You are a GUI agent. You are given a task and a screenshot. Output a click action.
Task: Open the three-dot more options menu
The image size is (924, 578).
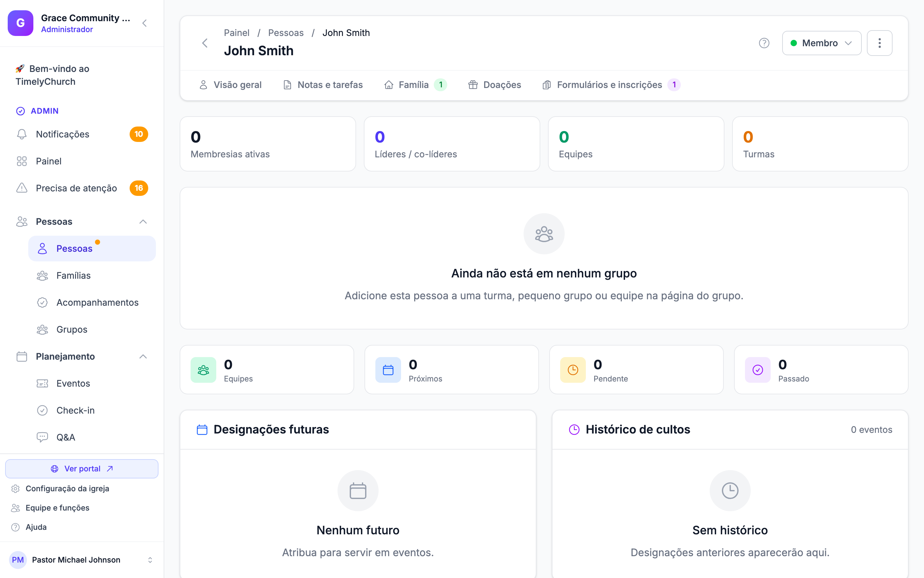tap(879, 43)
